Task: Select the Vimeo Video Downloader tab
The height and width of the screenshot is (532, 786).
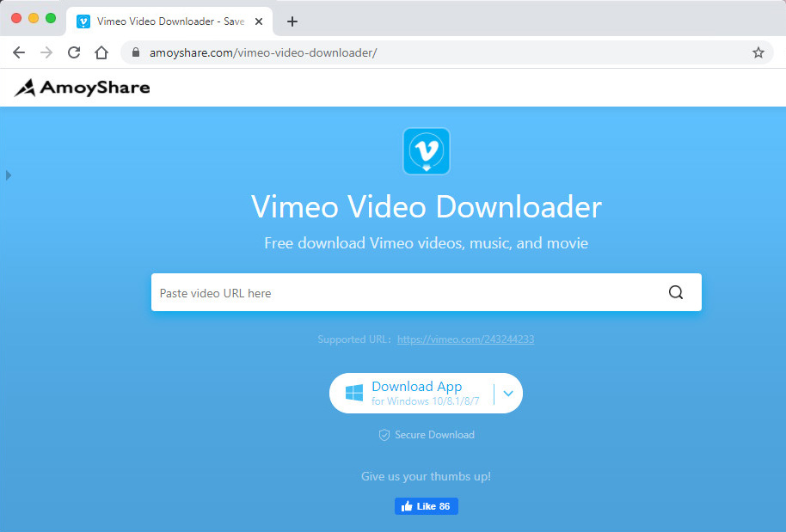Action: [169, 21]
